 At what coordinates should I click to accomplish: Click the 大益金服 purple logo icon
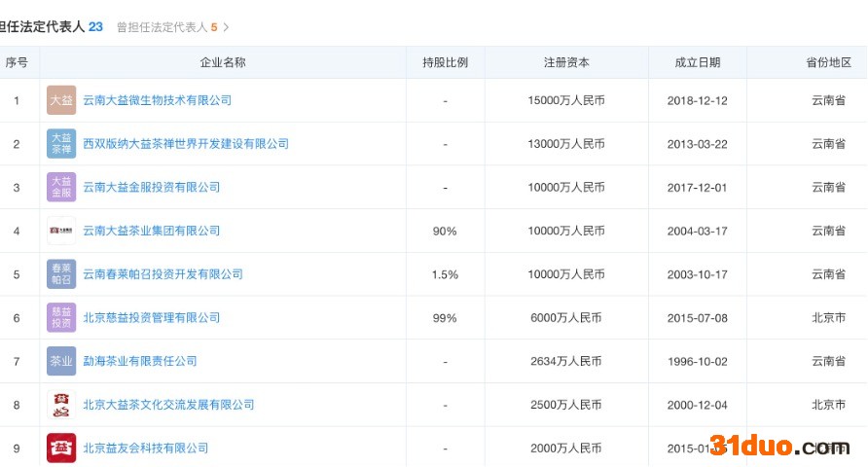[61, 187]
